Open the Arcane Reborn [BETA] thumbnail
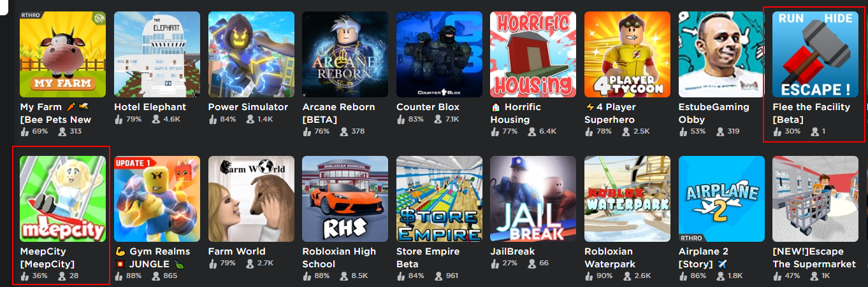 point(345,55)
